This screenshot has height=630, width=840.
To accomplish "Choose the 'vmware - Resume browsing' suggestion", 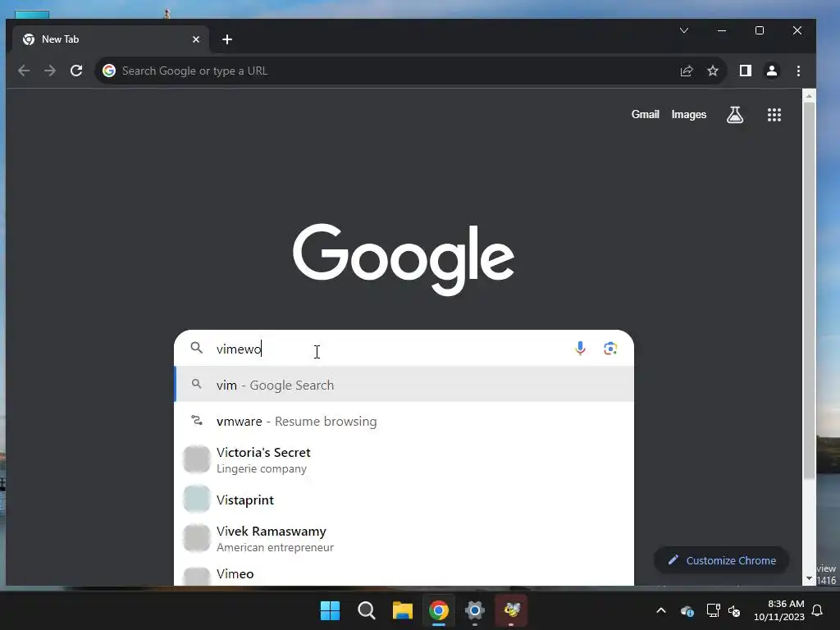I will [x=404, y=421].
